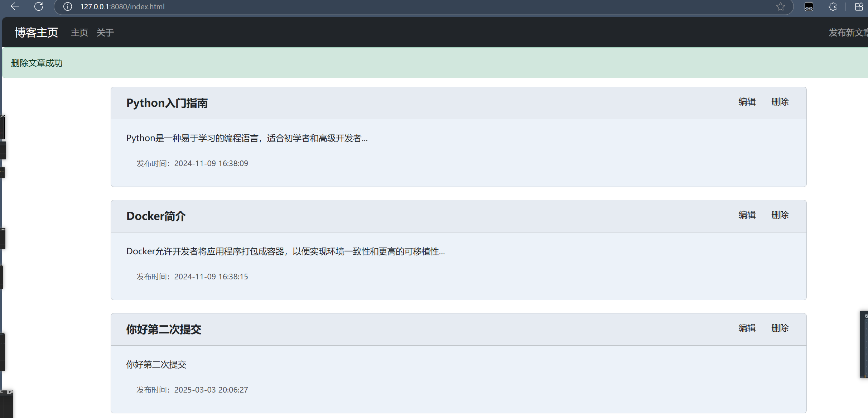Edit the 你好第二次提交 article
Image resolution: width=868 pixels, height=418 pixels.
[747, 328]
